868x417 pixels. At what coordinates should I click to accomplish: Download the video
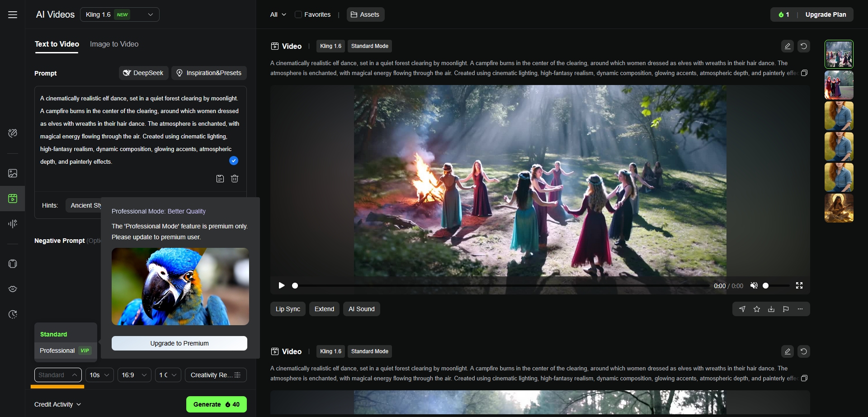[x=771, y=309]
